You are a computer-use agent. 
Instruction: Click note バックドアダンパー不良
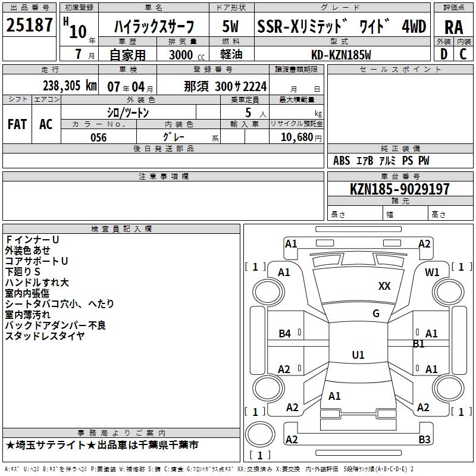point(55,325)
